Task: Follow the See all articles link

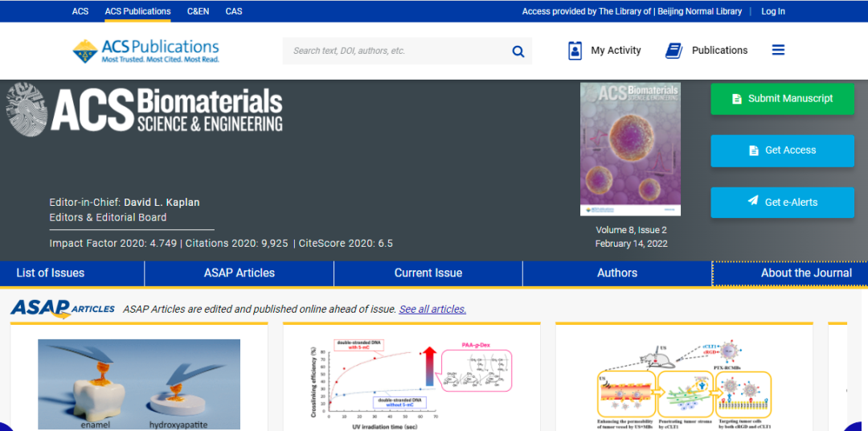Action: click(432, 309)
